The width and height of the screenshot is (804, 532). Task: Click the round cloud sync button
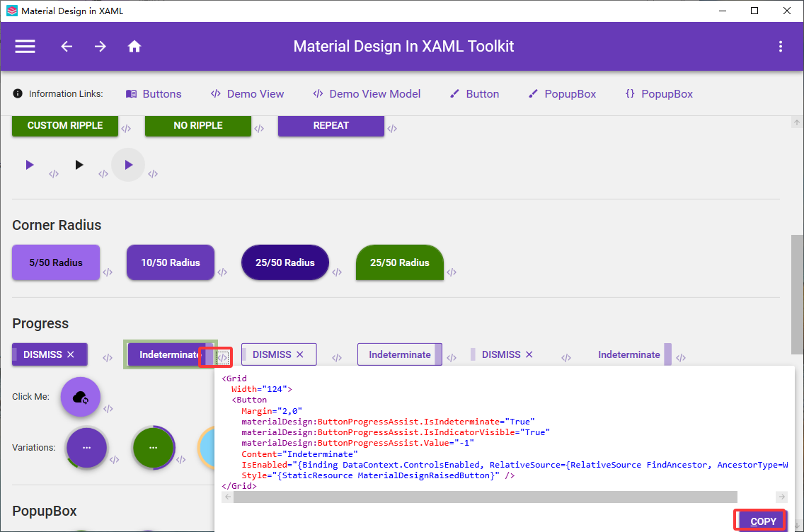point(81,397)
